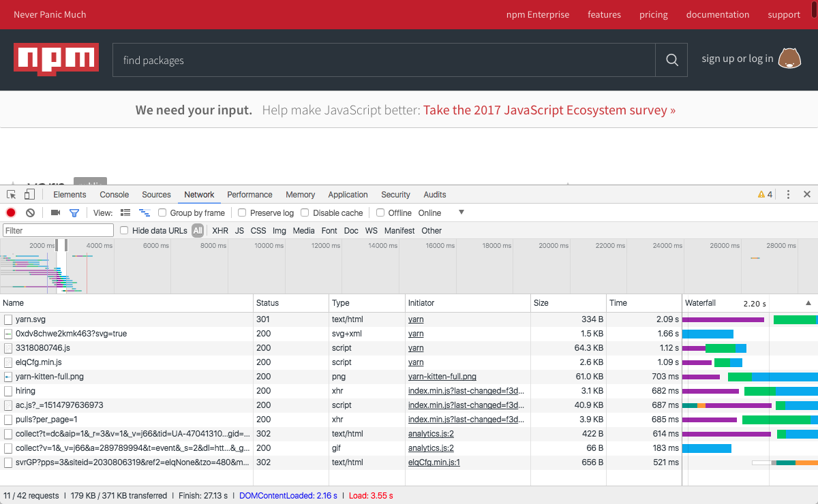Filter requests by WS
The height and width of the screenshot is (504, 818).
pos(371,231)
